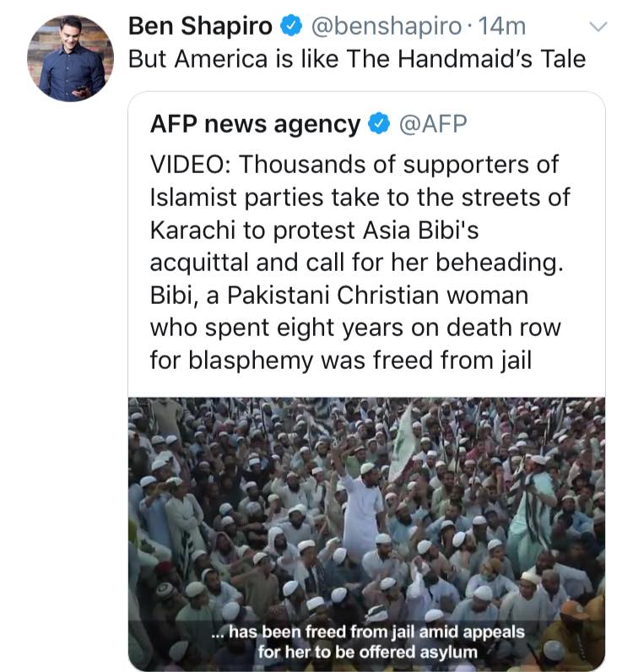Click Ben Shapiro's blue verified badge
Screen dimensions: 633x672
(291, 26)
